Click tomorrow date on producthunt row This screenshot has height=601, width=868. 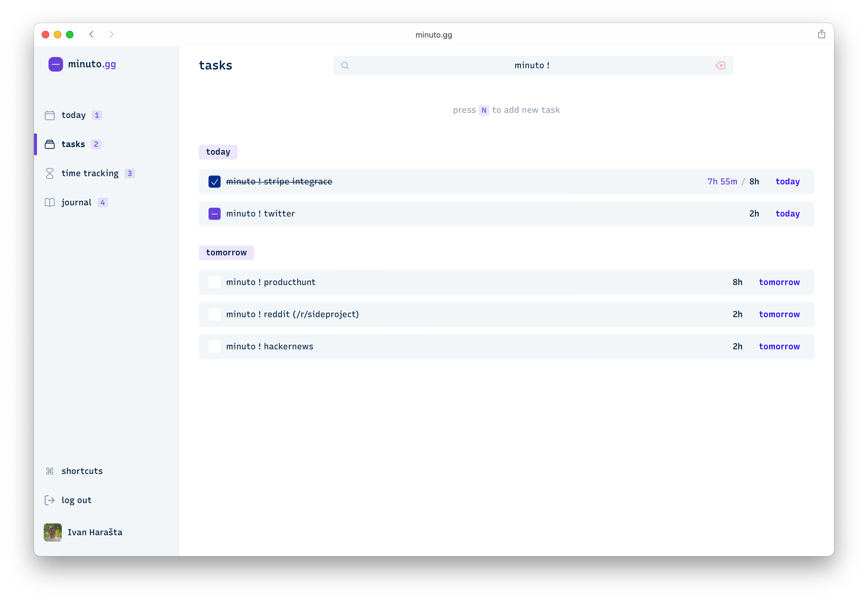click(x=779, y=282)
